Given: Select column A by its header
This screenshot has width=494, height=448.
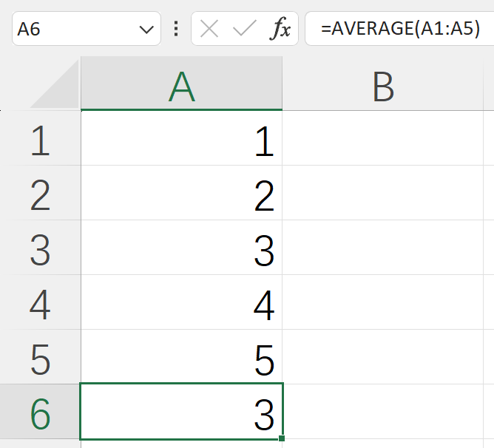Looking at the screenshot, I should [181, 86].
